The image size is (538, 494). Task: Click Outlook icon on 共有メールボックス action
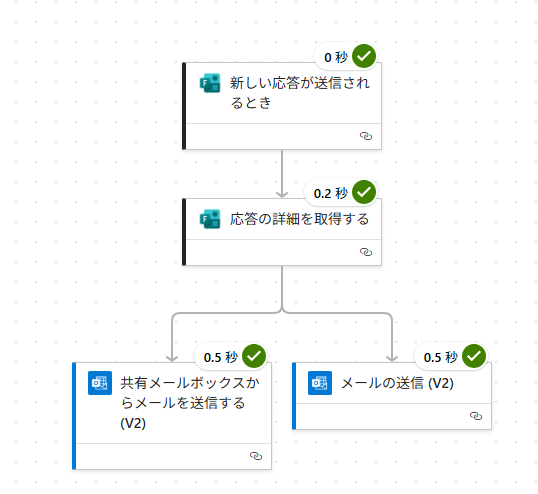[100, 383]
